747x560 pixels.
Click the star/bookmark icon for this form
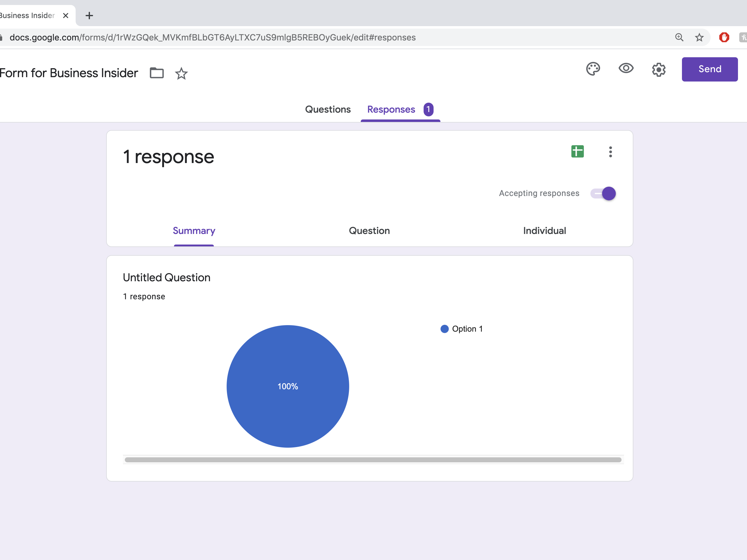[181, 73]
